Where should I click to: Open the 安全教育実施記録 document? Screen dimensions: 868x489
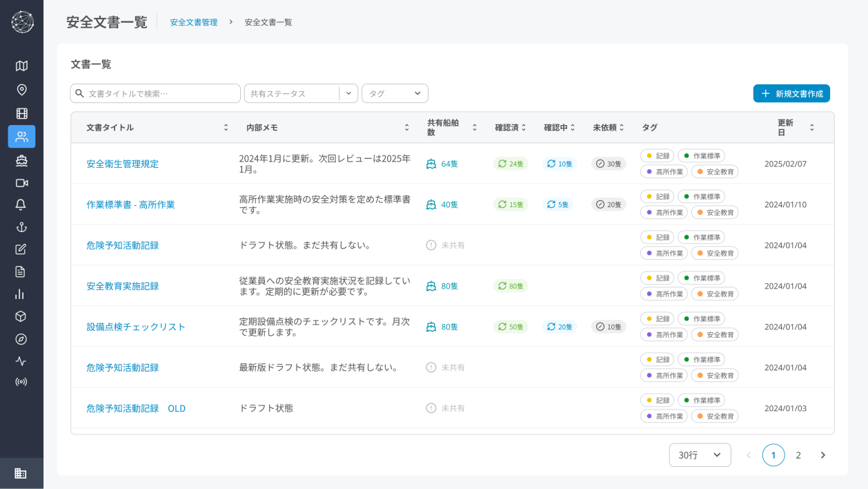click(123, 286)
